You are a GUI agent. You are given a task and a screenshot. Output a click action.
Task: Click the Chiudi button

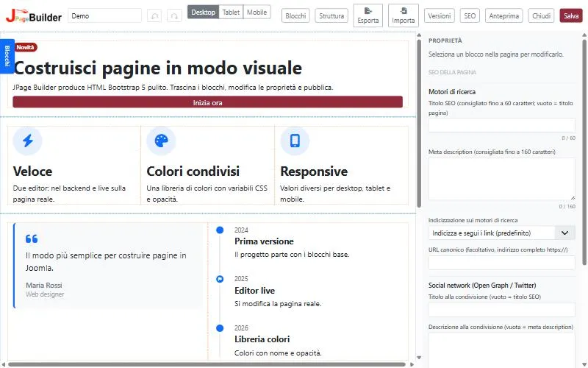[541, 16]
